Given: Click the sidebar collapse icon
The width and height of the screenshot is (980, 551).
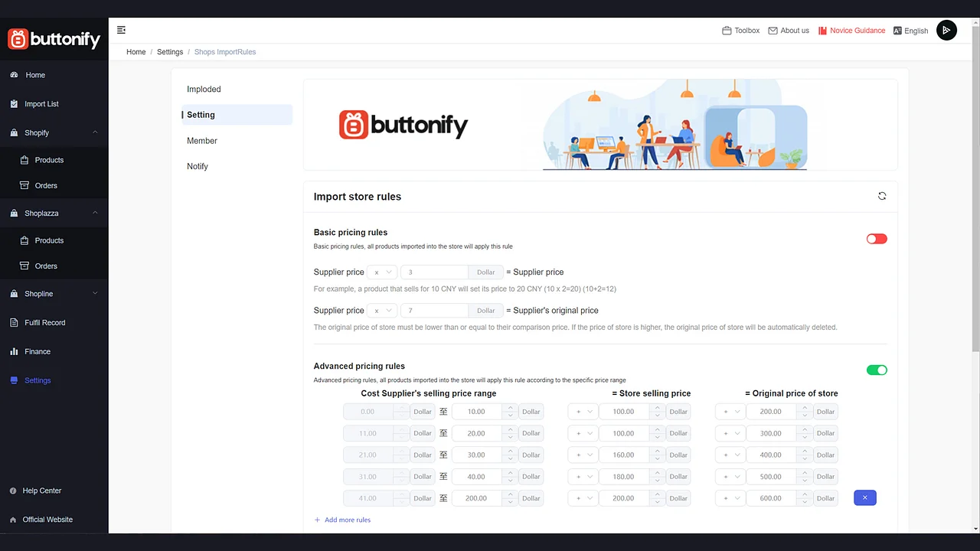Looking at the screenshot, I should point(121,29).
